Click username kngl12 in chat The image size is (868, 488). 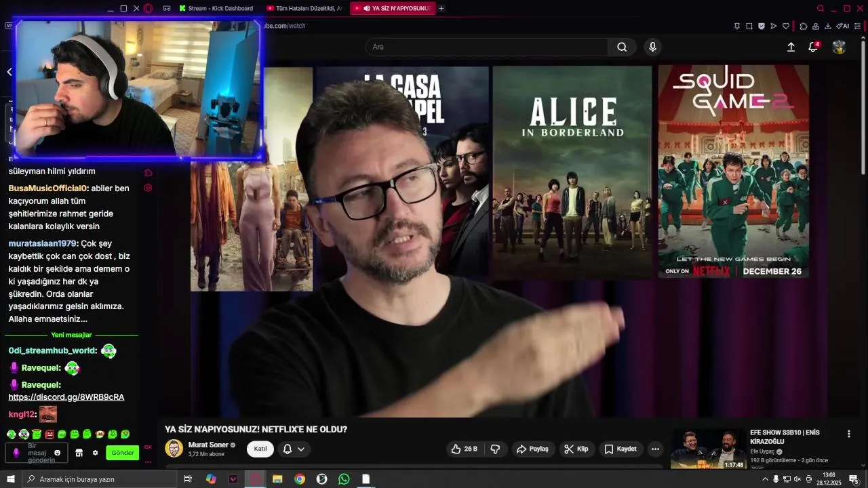pyautogui.click(x=21, y=414)
